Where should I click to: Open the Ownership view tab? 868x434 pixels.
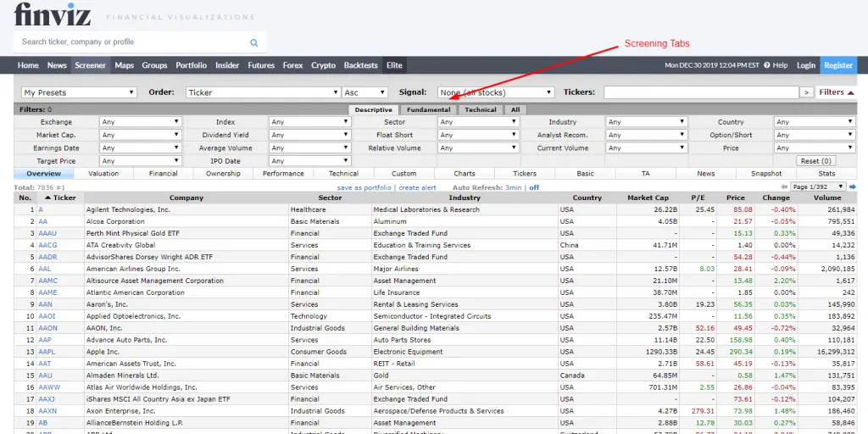[223, 174]
